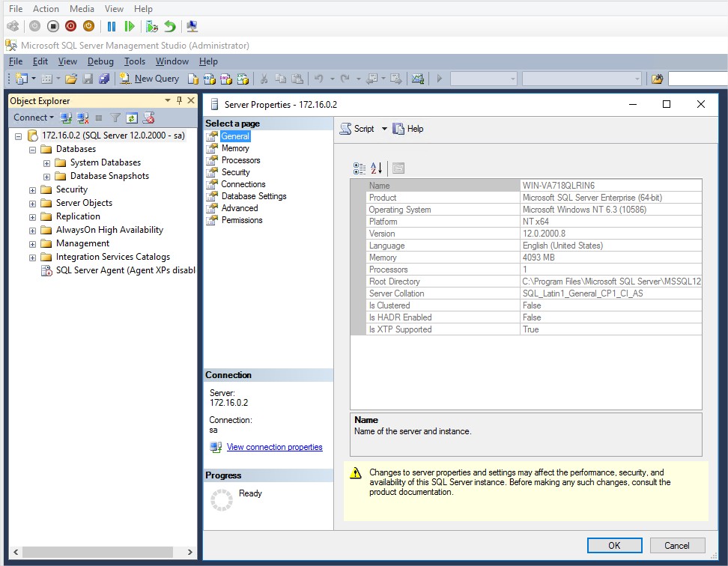Screen dimensions: 728x566
Task: Open the Debug menu in Management Studio
Action: (x=100, y=61)
